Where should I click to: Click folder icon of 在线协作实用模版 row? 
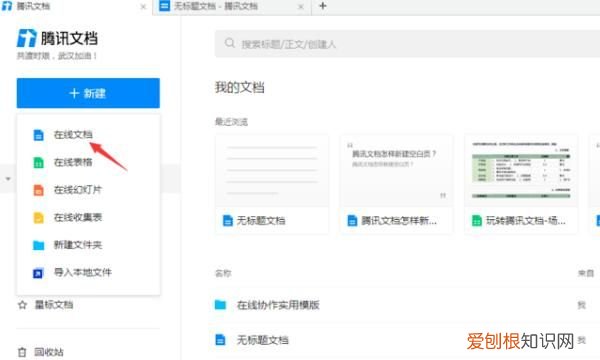pos(220,305)
